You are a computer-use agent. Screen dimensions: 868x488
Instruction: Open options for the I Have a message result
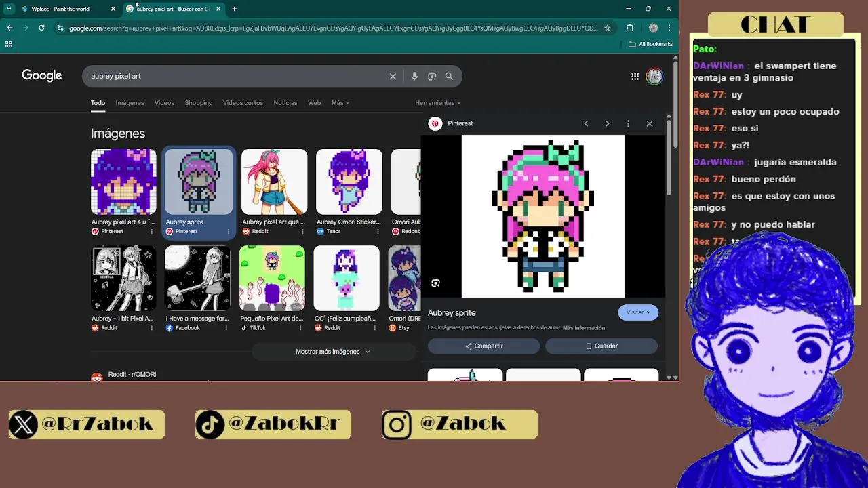[226, 328]
